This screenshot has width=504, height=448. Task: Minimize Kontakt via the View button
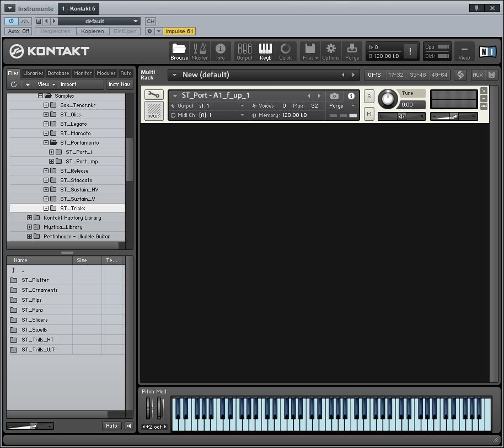tap(464, 51)
